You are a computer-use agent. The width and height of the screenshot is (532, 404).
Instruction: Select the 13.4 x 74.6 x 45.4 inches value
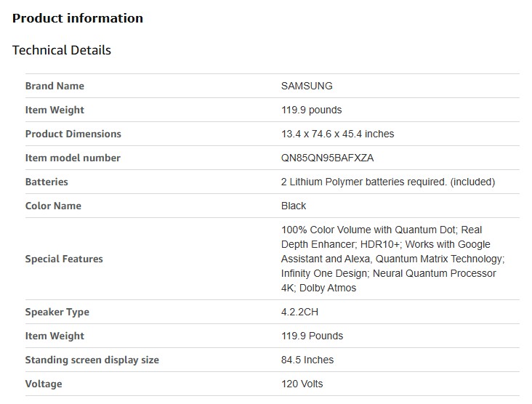(x=337, y=134)
